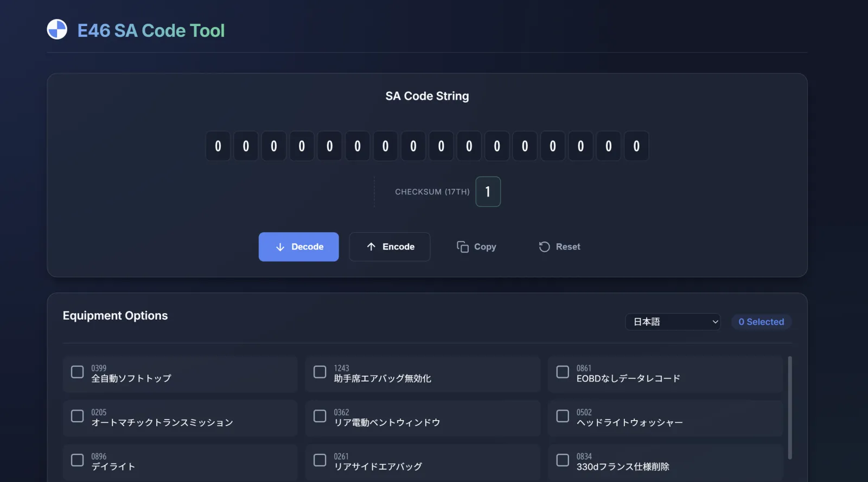The height and width of the screenshot is (482, 868).
Task: Check option 0861 EOBDなしデータレコード
Action: pos(563,372)
